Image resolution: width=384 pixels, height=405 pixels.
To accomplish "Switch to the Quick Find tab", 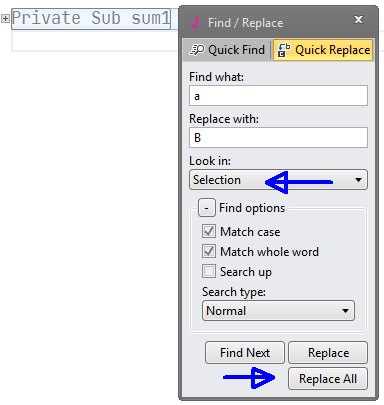I will click(227, 50).
